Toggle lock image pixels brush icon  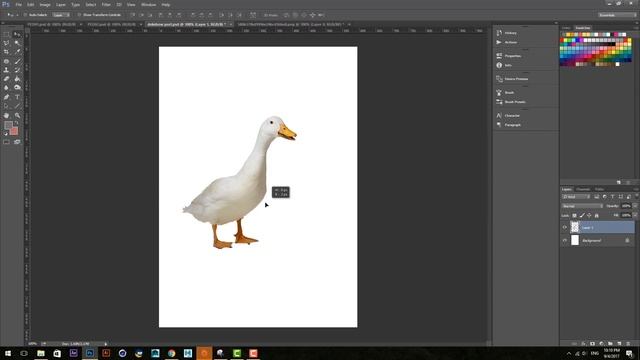582,215
